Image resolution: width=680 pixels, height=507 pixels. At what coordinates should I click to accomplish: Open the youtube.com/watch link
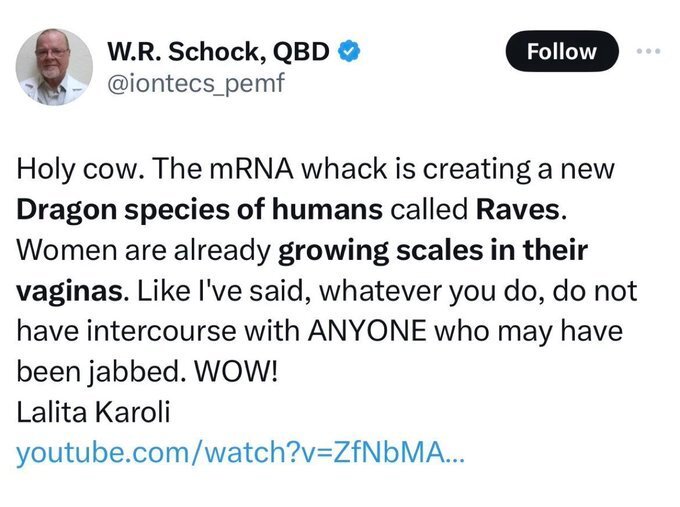(x=240, y=453)
